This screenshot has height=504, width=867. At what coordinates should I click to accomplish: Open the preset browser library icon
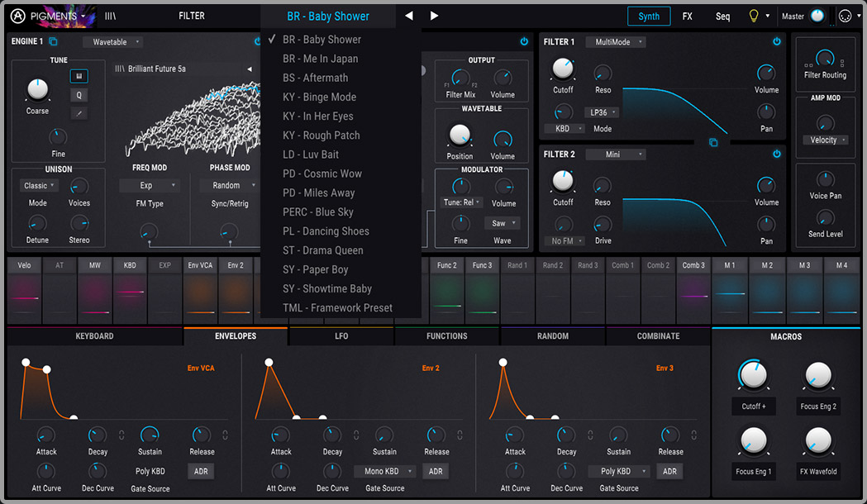point(111,16)
